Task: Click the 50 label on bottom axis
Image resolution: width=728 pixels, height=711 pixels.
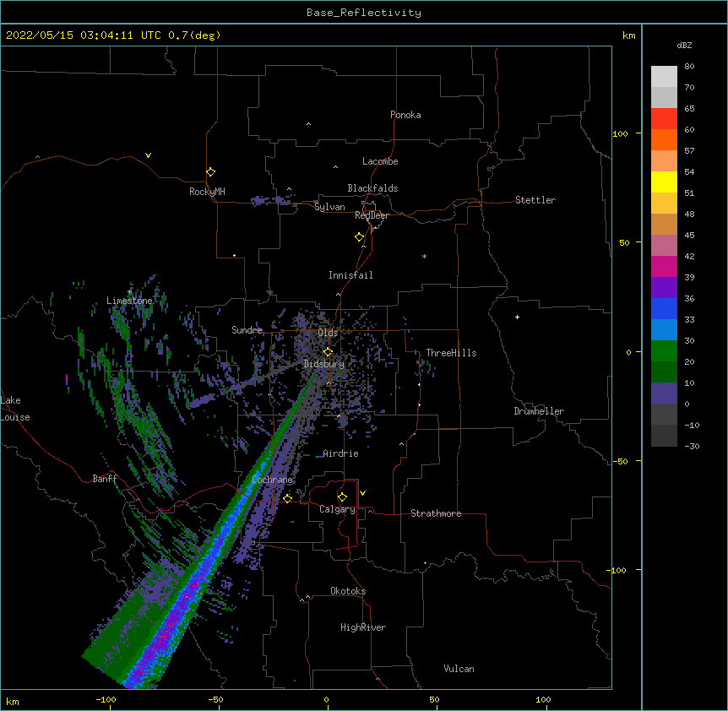Action: 434,699
